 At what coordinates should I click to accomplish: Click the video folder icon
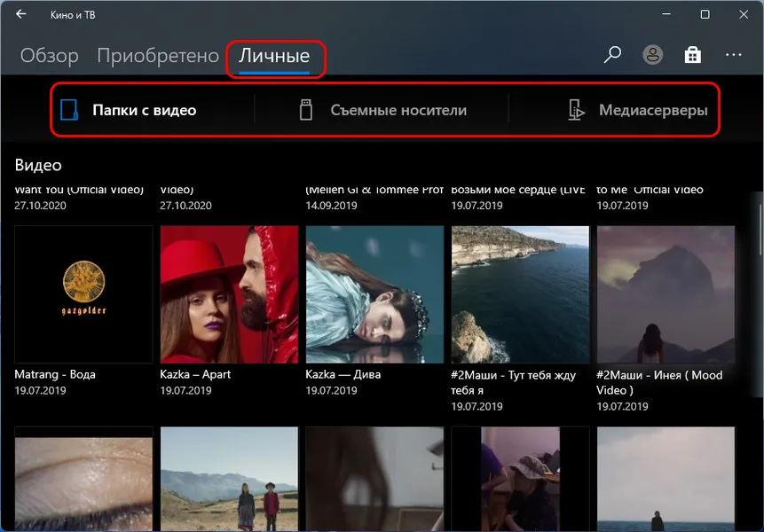tap(68, 110)
